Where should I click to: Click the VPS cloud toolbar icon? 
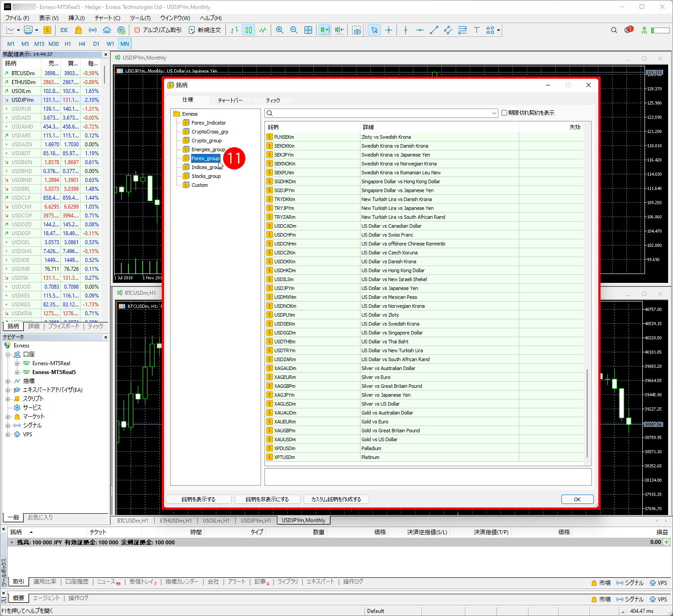tap(107, 30)
